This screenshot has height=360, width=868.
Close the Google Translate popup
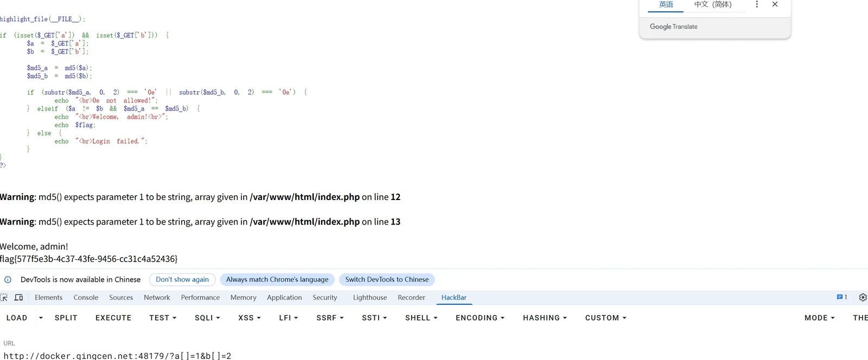point(775,4)
